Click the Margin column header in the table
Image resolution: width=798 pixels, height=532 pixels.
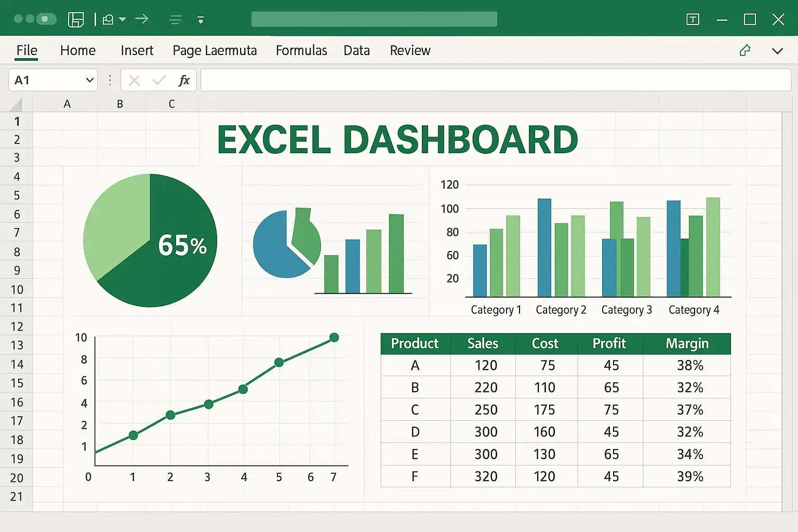tap(687, 343)
